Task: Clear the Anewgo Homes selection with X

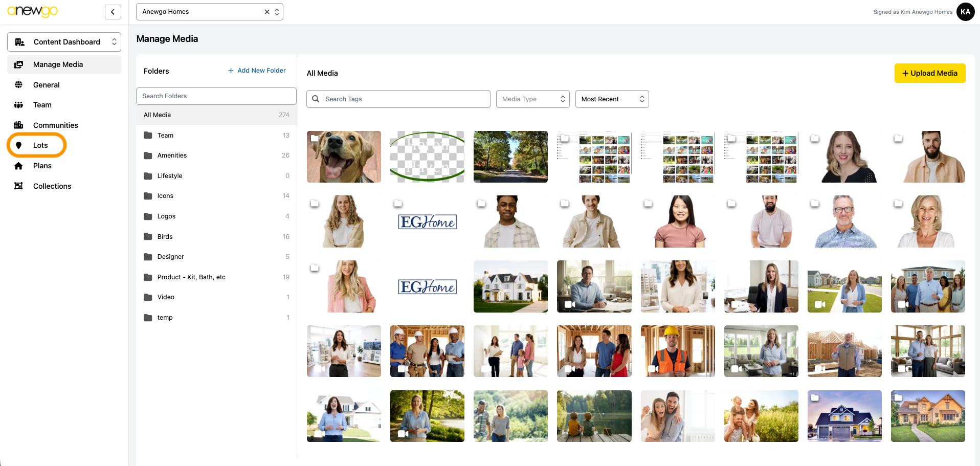Action: pyautogui.click(x=267, y=12)
